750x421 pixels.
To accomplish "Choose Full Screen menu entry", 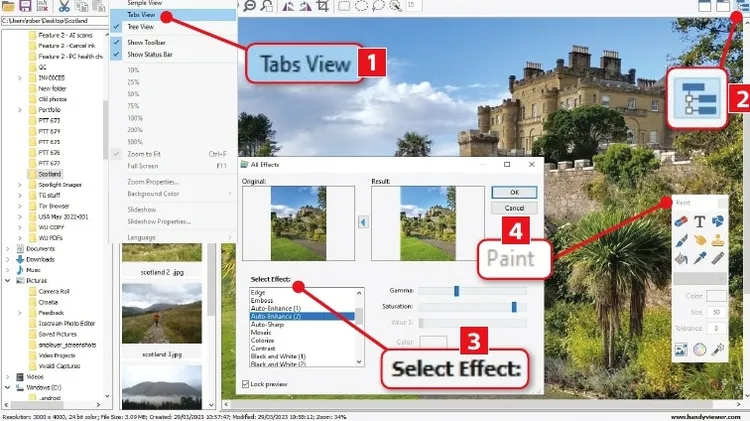I will [x=173, y=166].
